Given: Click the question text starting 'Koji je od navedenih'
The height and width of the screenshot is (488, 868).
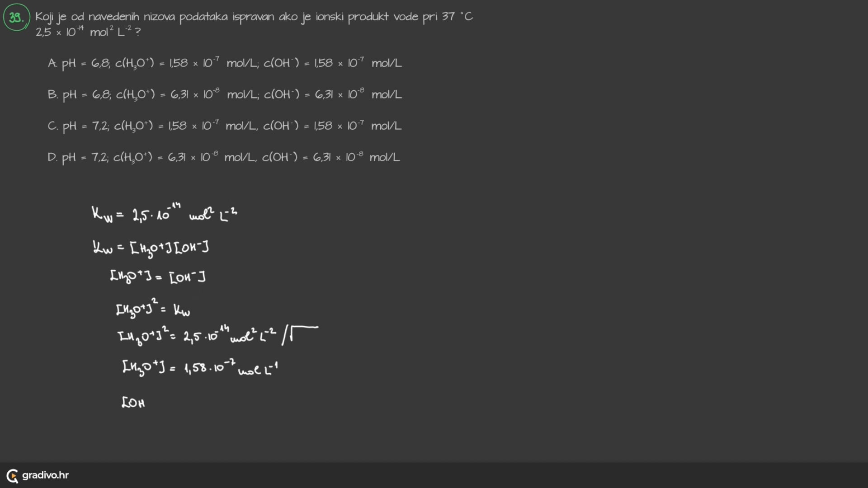Looking at the screenshot, I should (253, 17).
